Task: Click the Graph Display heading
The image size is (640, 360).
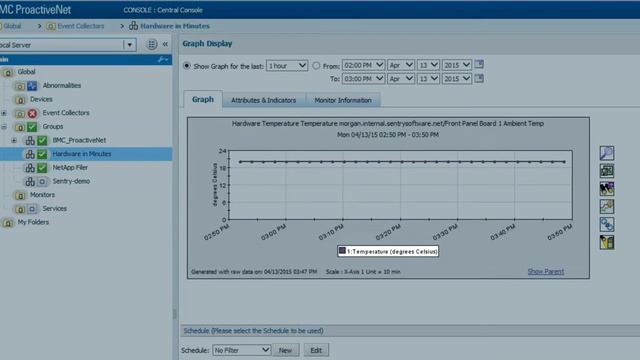Action: pos(207,44)
